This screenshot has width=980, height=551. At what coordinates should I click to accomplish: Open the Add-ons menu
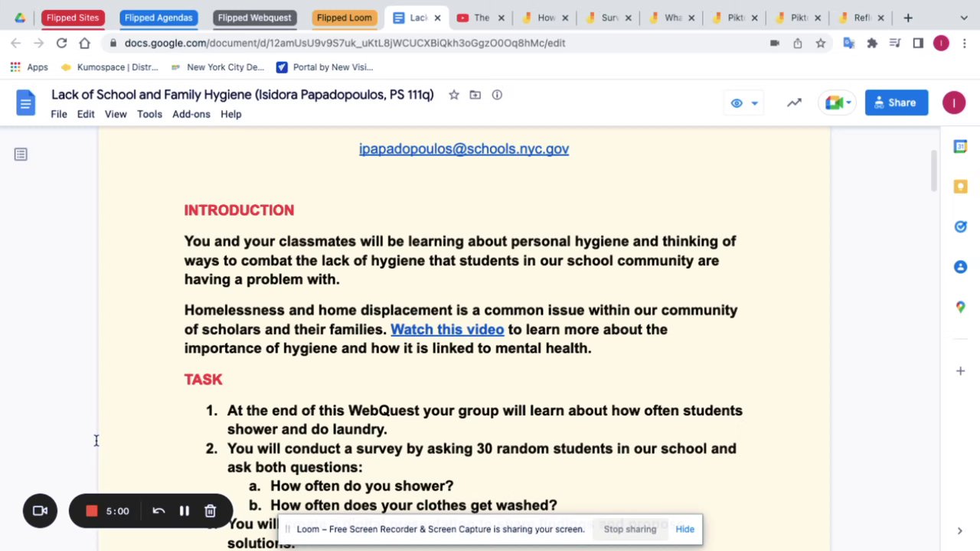(x=191, y=114)
